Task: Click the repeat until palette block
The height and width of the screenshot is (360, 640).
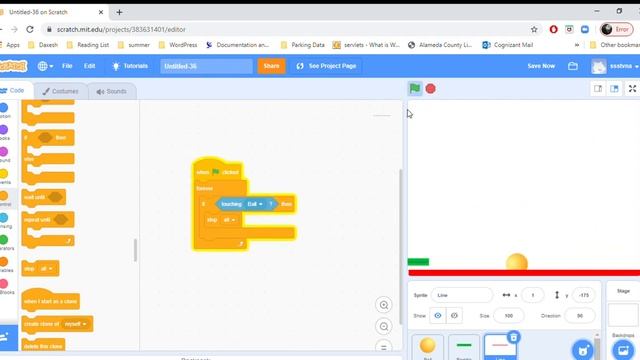Action: [48, 220]
